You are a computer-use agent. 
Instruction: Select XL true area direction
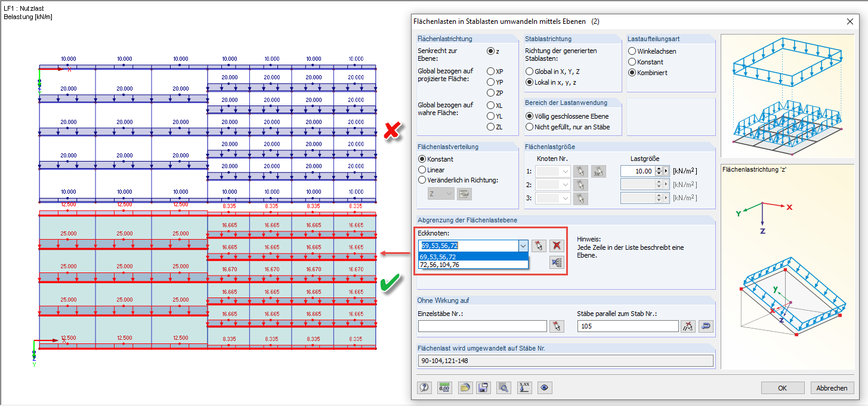(491, 106)
